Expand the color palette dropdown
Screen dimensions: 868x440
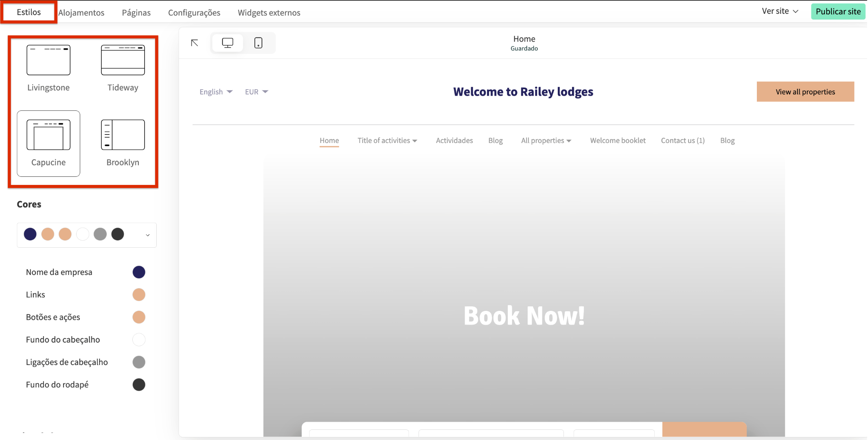click(x=147, y=235)
